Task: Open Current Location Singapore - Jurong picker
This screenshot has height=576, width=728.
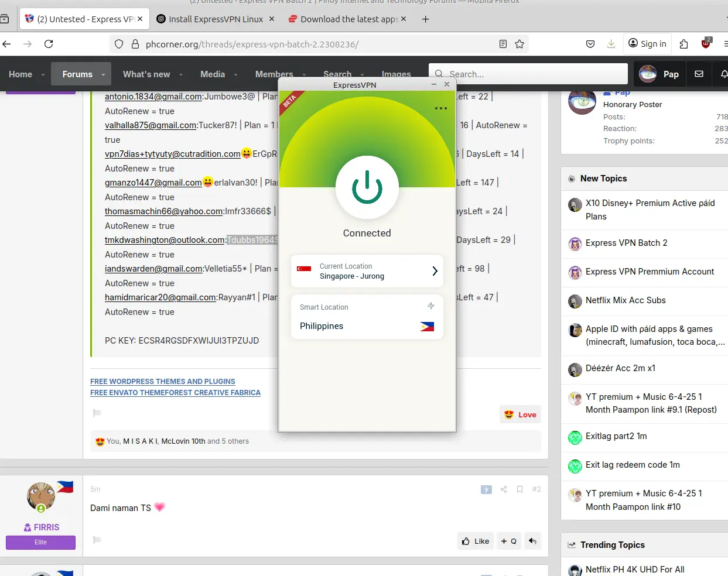Action: point(367,271)
